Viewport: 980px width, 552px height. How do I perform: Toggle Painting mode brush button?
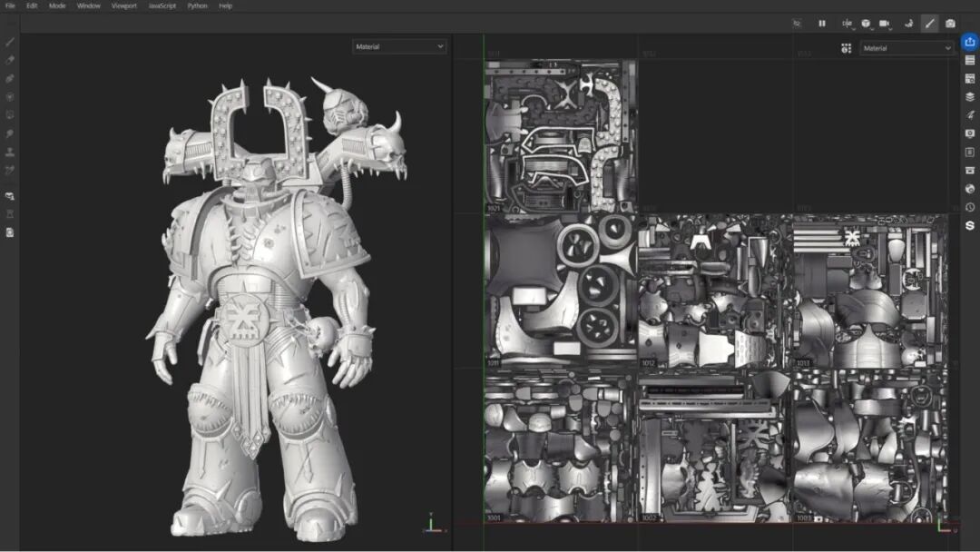tap(929, 23)
